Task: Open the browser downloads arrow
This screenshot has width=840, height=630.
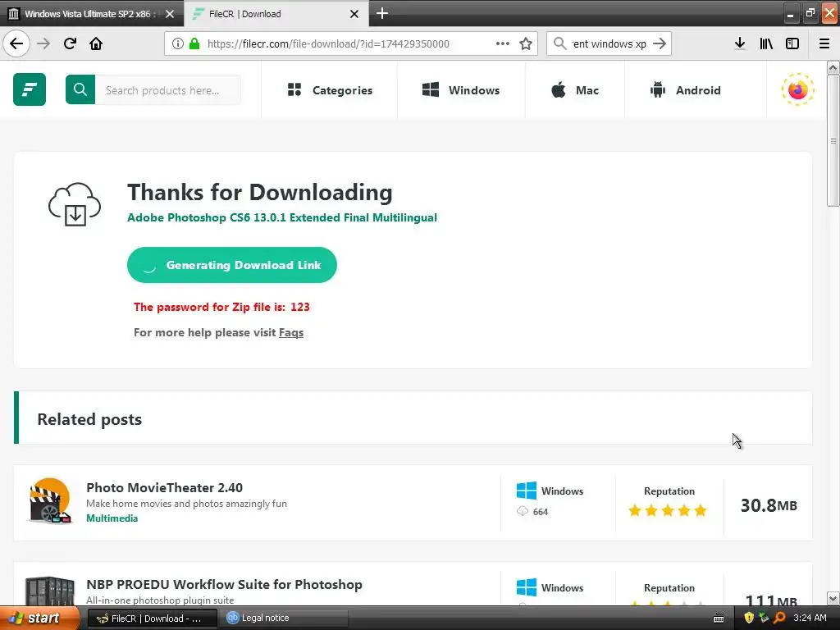Action: tap(740, 43)
